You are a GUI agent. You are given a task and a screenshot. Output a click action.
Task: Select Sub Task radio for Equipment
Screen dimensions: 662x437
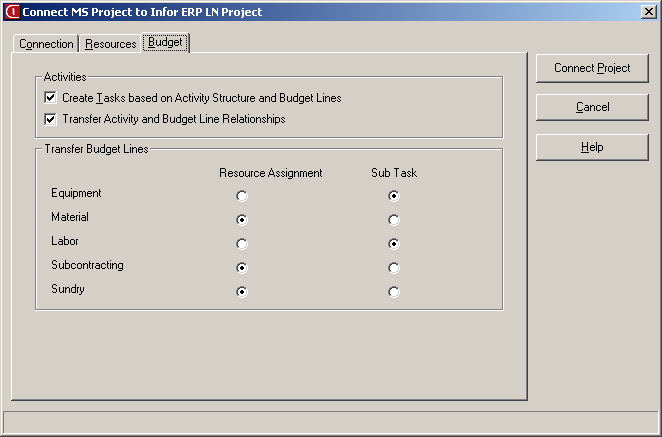pos(394,196)
